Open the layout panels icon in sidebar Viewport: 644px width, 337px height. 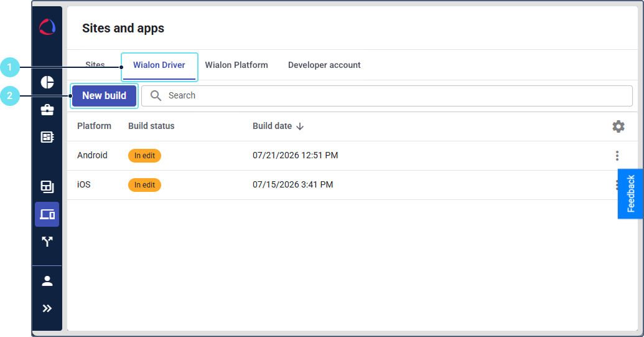47,187
